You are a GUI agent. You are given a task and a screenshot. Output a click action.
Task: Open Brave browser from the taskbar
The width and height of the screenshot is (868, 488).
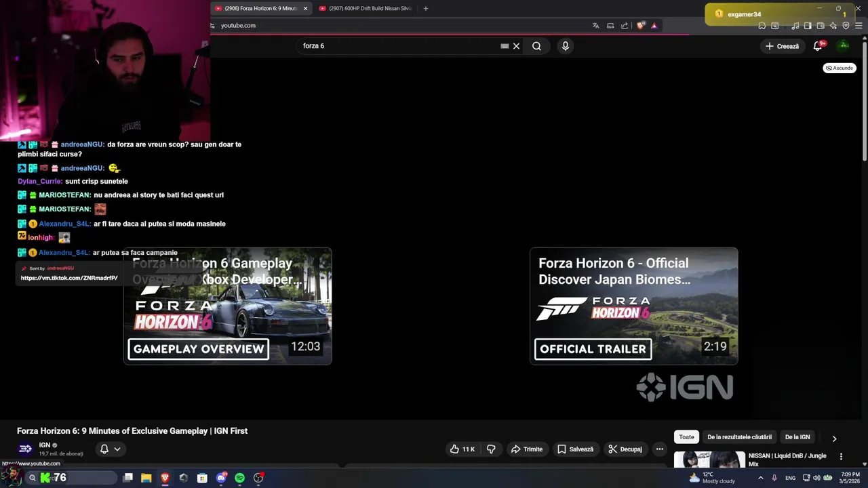click(165, 478)
